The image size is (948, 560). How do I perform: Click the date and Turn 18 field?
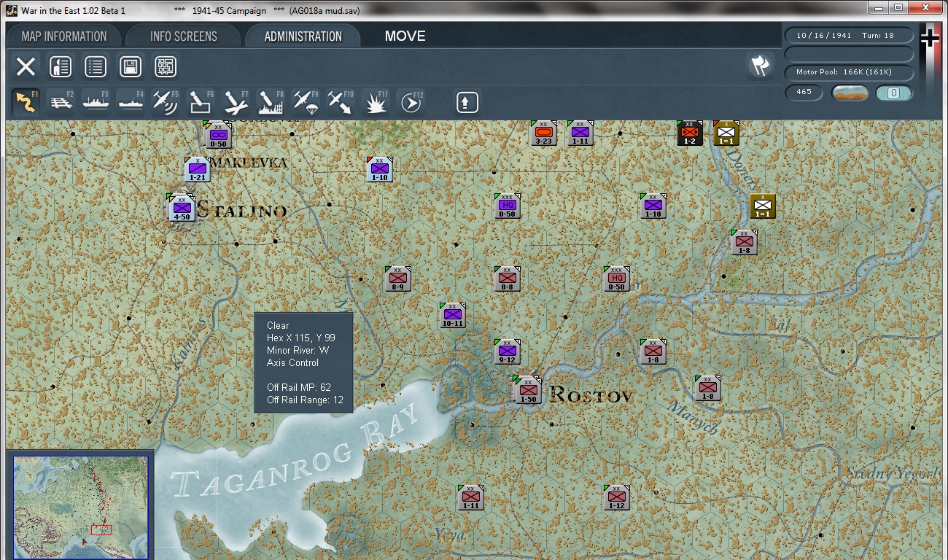pos(849,35)
